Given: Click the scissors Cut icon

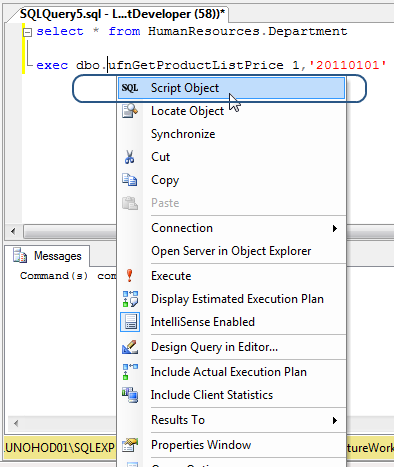Looking at the screenshot, I should click(130, 157).
